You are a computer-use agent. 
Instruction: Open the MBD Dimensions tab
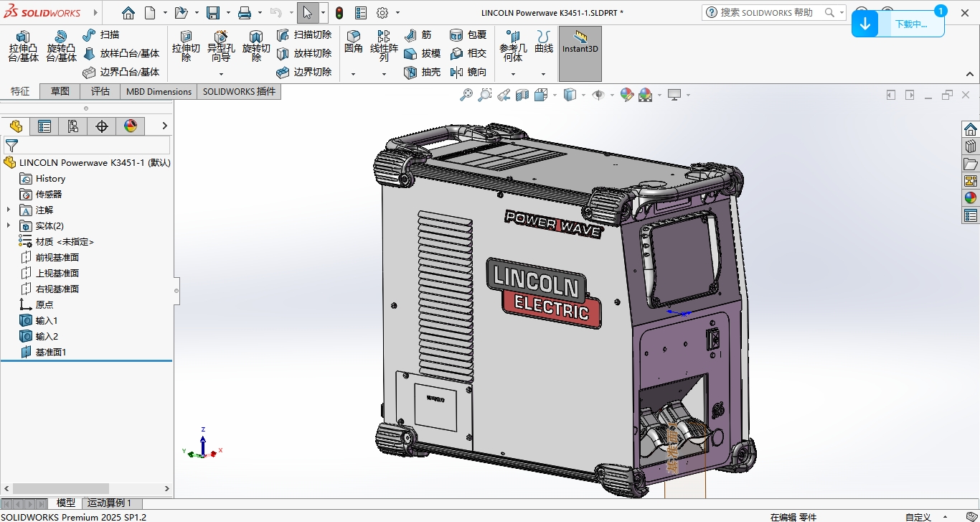click(x=159, y=91)
